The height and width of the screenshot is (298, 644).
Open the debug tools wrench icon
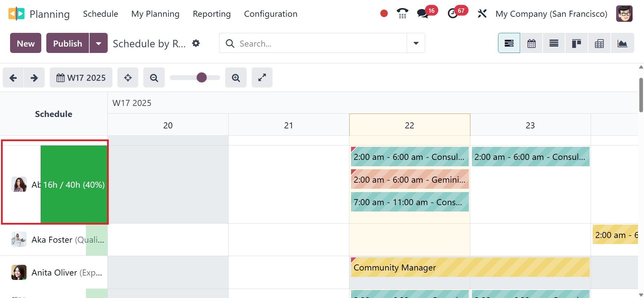tap(482, 14)
